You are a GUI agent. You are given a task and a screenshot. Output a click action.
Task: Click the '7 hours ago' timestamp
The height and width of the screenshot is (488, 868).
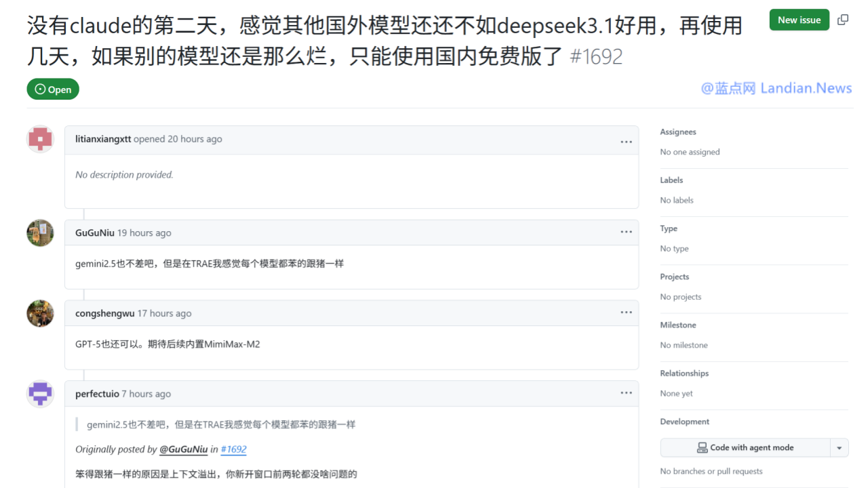(146, 394)
